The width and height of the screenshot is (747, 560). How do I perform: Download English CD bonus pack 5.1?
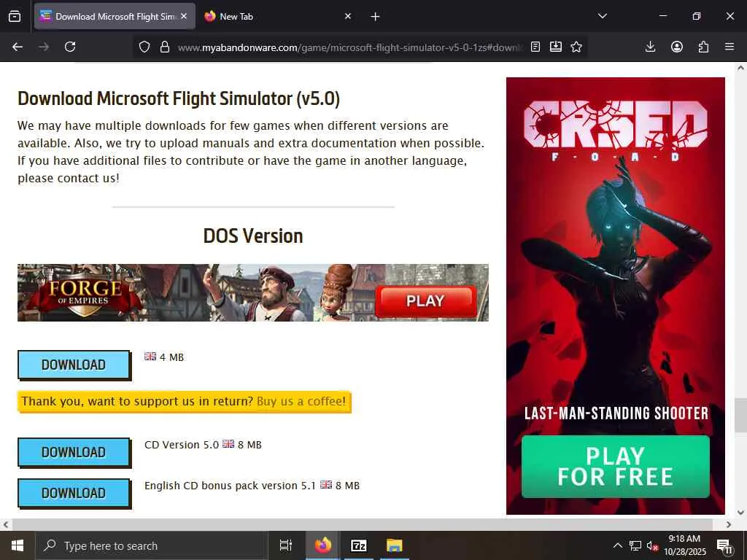pos(74,493)
